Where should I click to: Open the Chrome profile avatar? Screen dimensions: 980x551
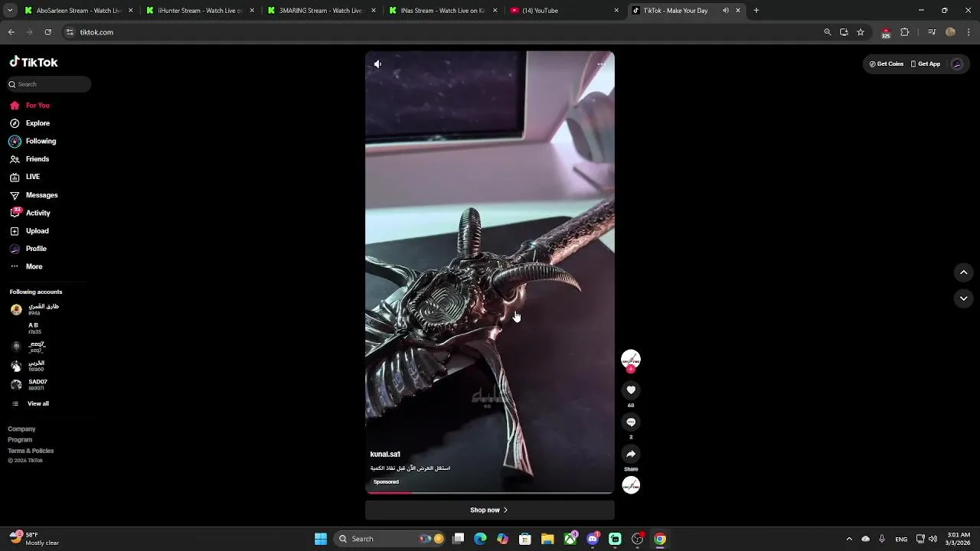[x=950, y=32]
